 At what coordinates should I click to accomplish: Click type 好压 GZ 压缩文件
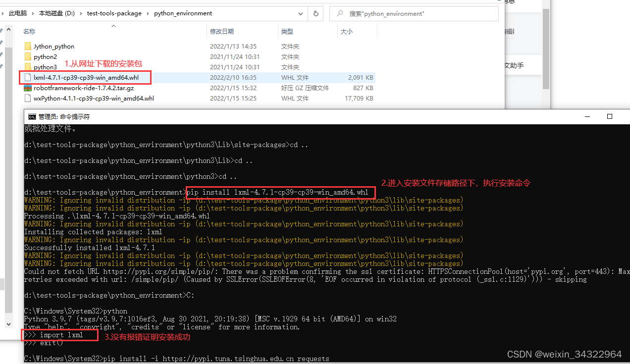tap(305, 88)
